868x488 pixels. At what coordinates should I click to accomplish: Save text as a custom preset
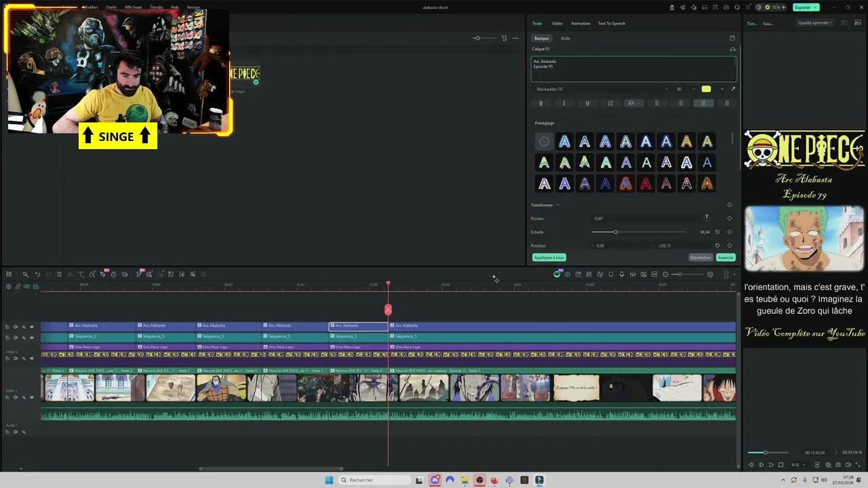click(732, 38)
